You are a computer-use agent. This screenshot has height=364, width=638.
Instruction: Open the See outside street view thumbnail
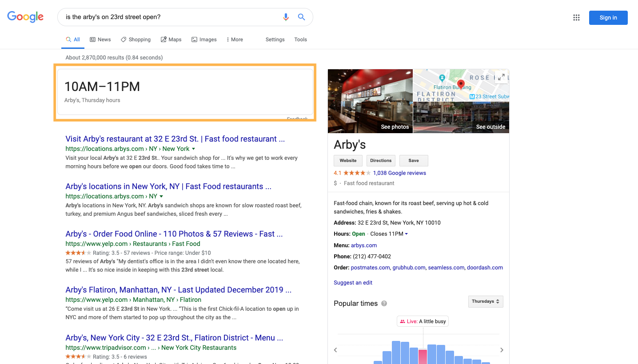tap(461, 118)
